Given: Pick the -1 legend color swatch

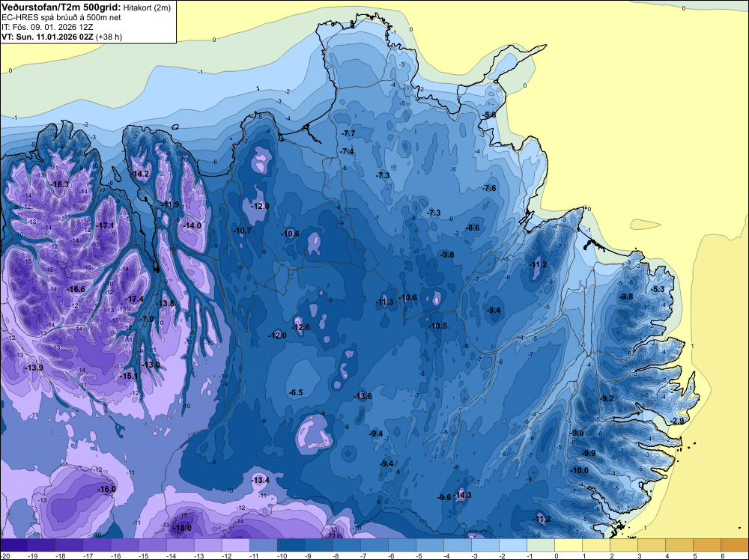Looking at the screenshot, I should tap(540, 545).
